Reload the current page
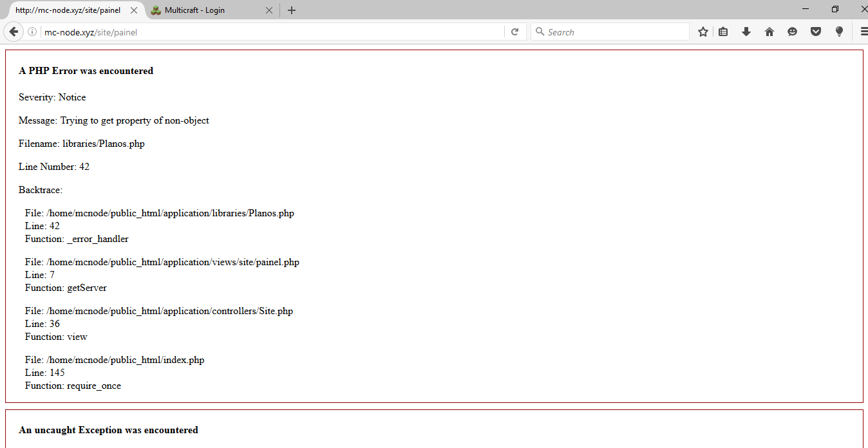Image resolution: width=868 pixels, height=448 pixels. [x=514, y=32]
